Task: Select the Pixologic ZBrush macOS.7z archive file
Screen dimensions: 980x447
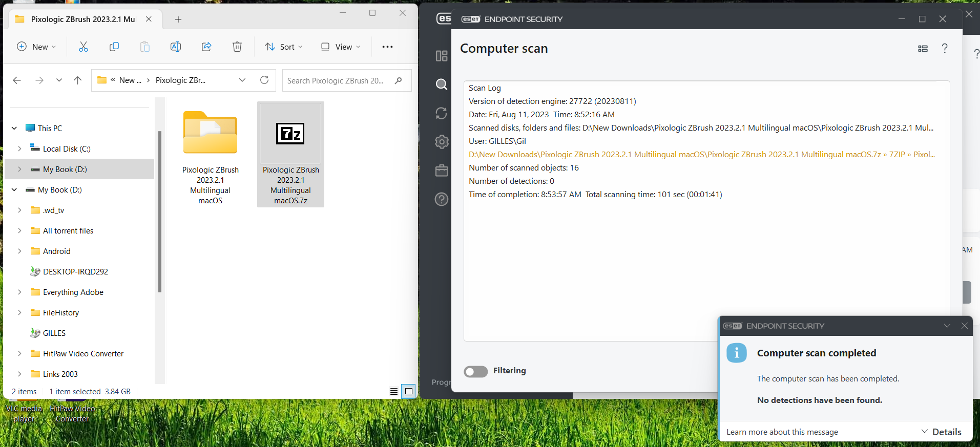Action: click(290, 154)
